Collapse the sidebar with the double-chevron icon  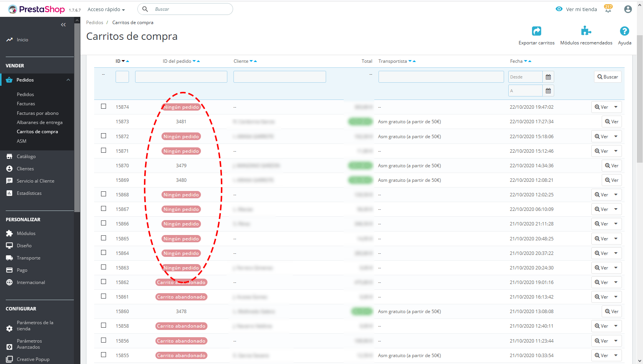tap(63, 25)
